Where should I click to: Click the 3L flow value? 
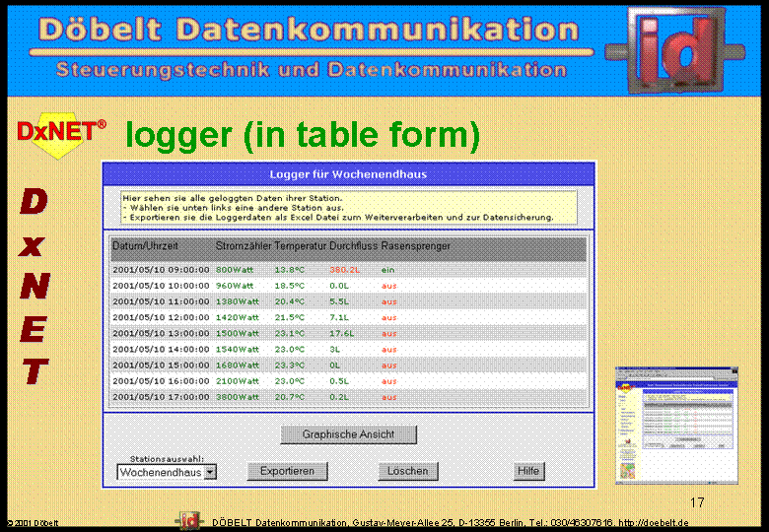[x=334, y=350]
